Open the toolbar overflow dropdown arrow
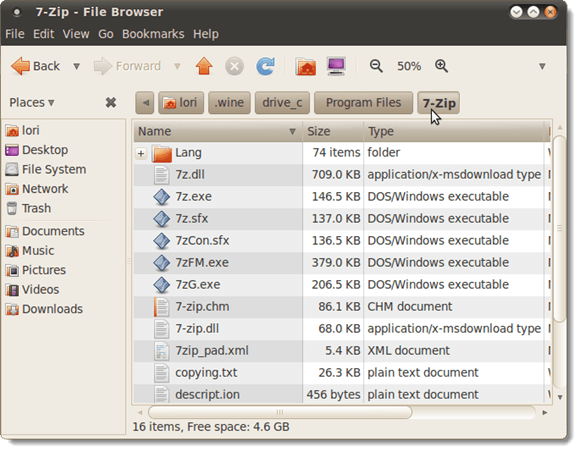 pos(542,67)
